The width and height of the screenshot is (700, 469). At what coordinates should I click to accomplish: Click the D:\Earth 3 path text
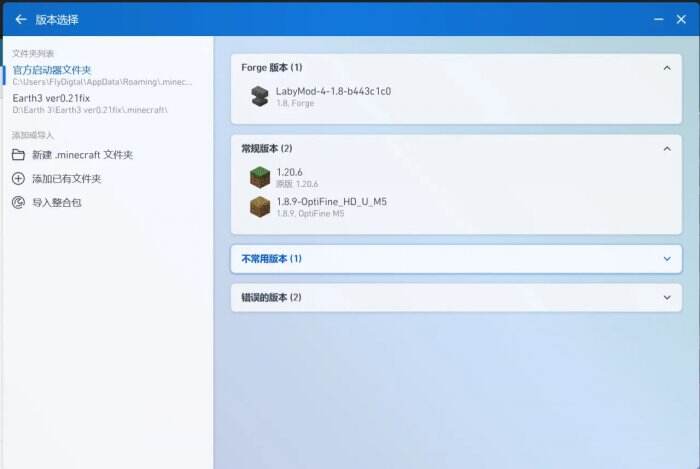pos(90,110)
